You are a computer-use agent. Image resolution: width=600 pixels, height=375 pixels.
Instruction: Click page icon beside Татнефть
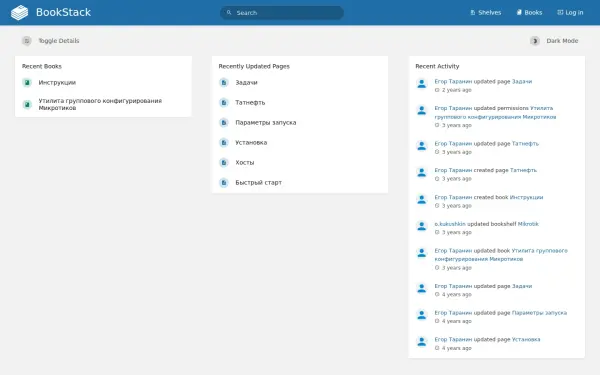tap(224, 103)
